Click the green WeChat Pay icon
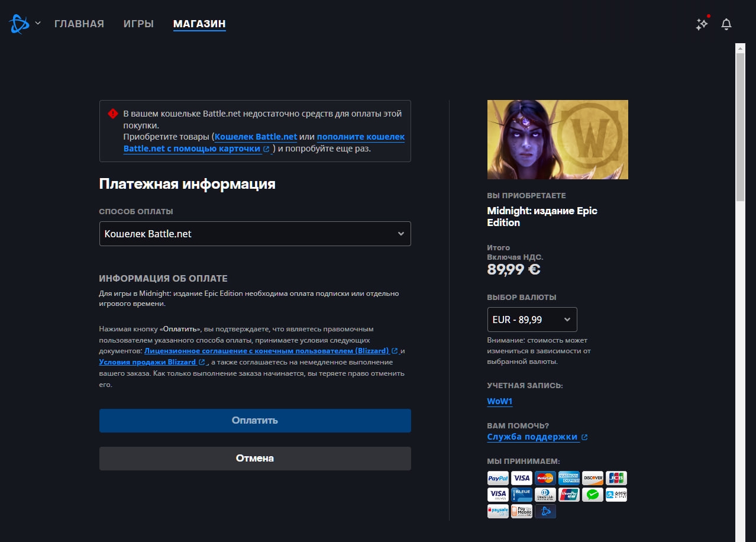Viewport: 756px width, 542px height. point(593,495)
